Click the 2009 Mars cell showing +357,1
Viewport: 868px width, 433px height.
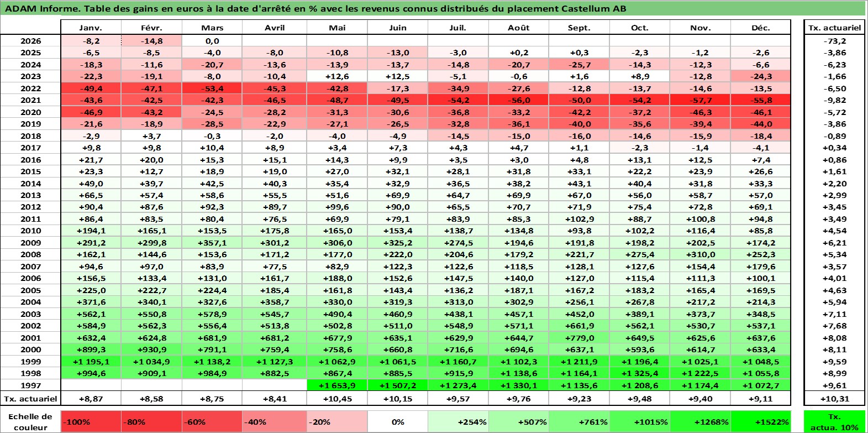(x=212, y=243)
